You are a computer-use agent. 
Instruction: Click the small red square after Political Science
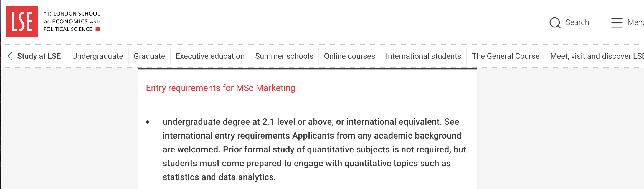tap(98, 29)
